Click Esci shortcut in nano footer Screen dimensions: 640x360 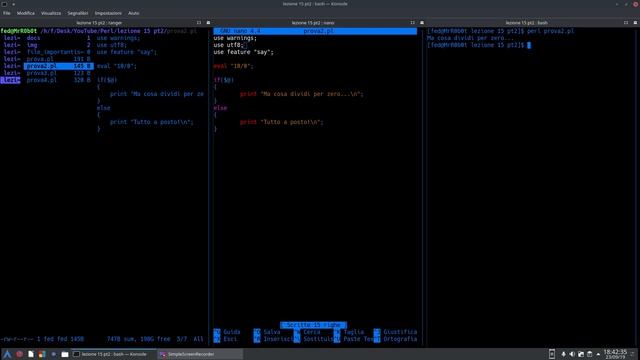226,339
